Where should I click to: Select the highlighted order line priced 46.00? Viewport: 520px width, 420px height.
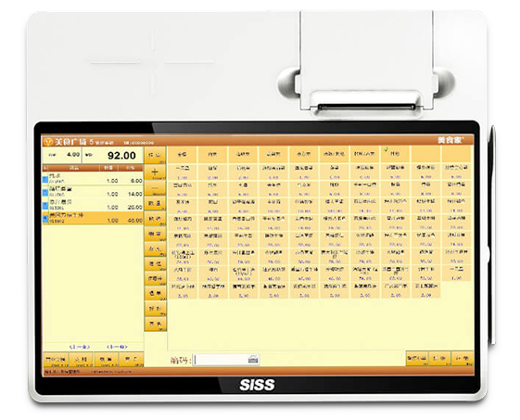[93, 218]
